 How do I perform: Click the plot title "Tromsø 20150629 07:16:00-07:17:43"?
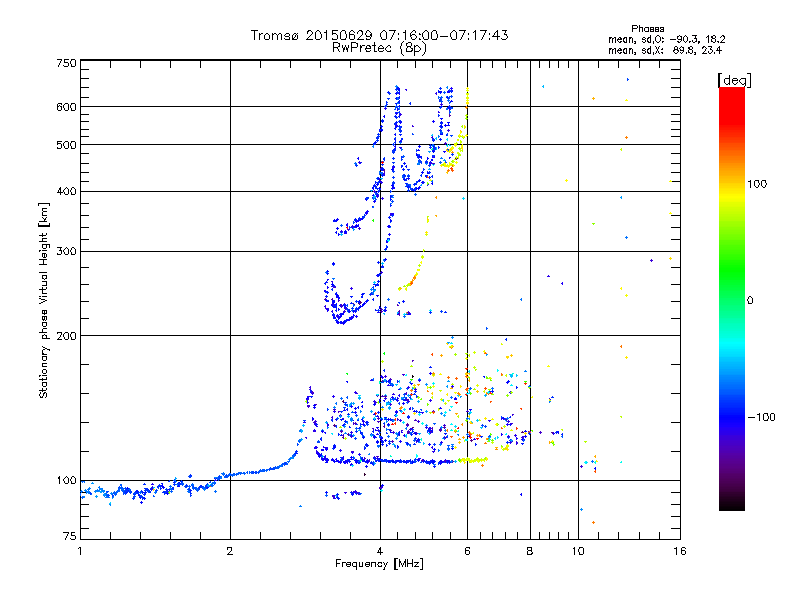(x=379, y=35)
